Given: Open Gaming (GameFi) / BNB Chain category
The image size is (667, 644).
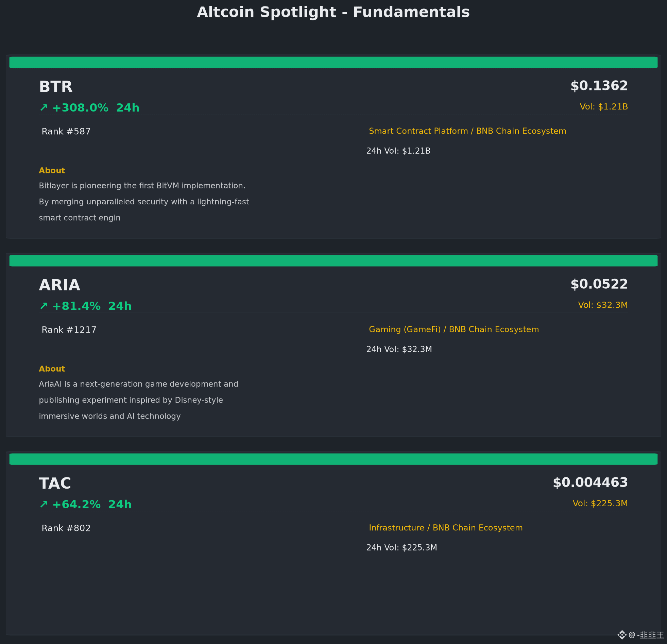Looking at the screenshot, I should coord(454,329).
